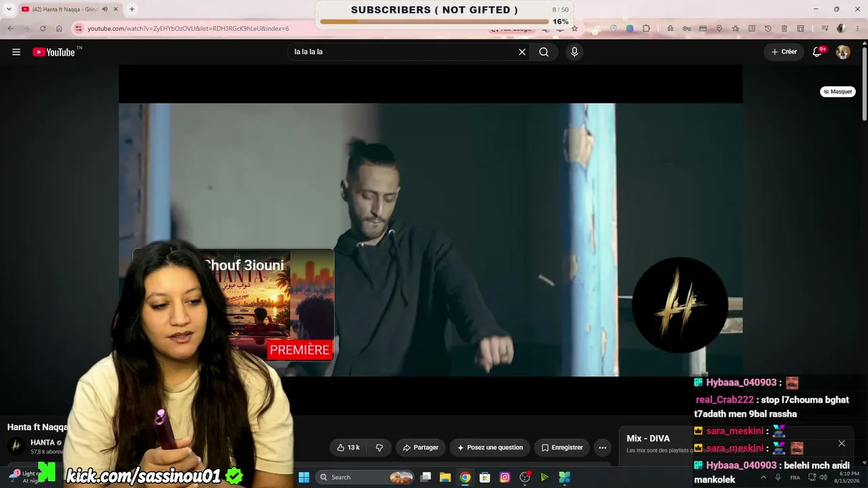Screen dimensions: 868x488
Task: Open the Extensions puzzle menu
Action: tap(646, 28)
